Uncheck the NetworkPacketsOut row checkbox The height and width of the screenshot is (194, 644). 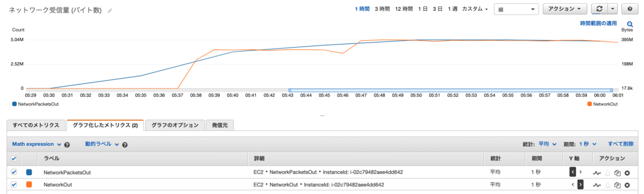point(14,172)
